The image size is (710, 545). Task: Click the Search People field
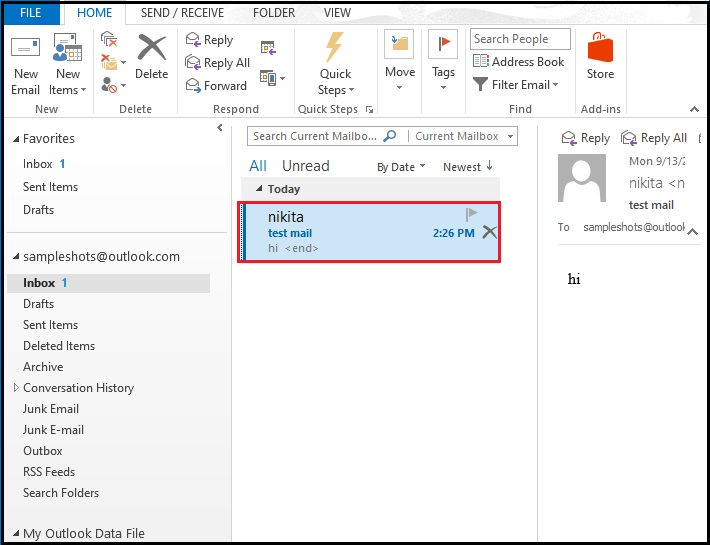pos(520,39)
